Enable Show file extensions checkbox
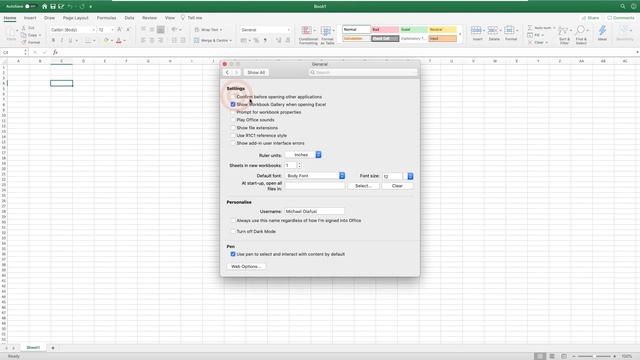This screenshot has width=640, height=360. point(233,128)
